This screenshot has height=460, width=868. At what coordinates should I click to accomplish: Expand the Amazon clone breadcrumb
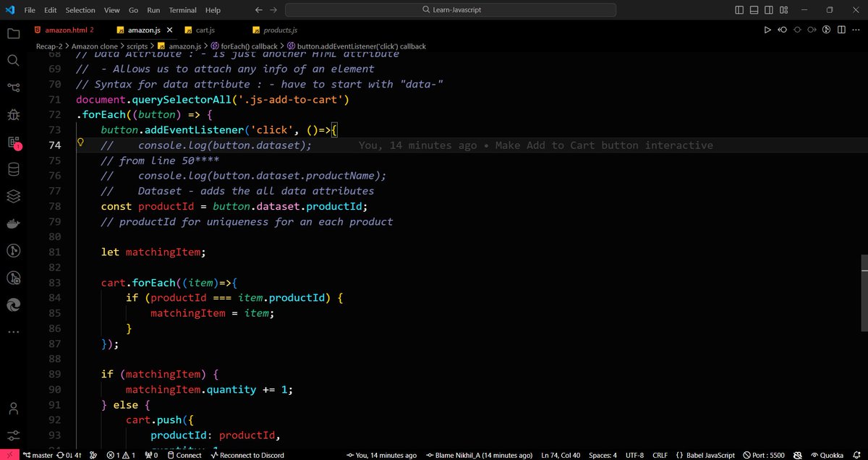94,46
